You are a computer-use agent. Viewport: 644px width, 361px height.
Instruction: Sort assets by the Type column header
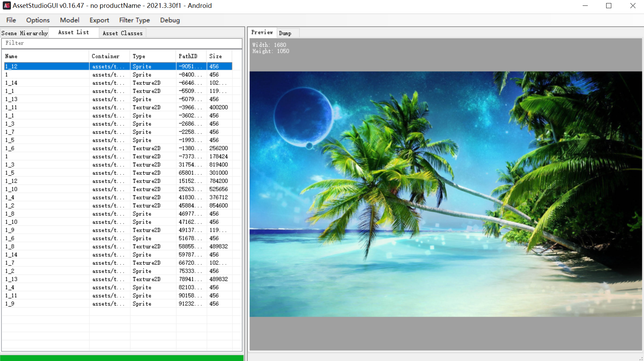[x=153, y=56]
